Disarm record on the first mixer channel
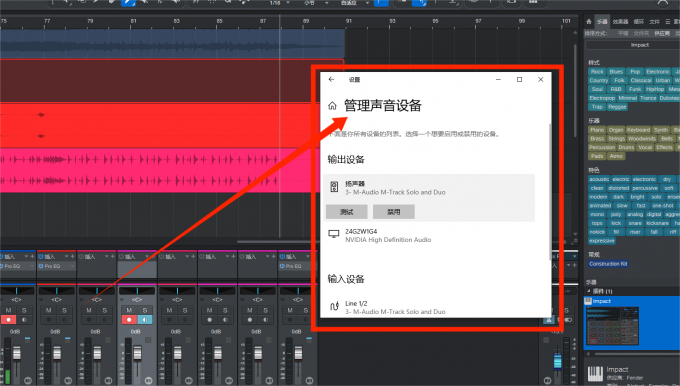This screenshot has height=386, width=680. (x=8, y=320)
